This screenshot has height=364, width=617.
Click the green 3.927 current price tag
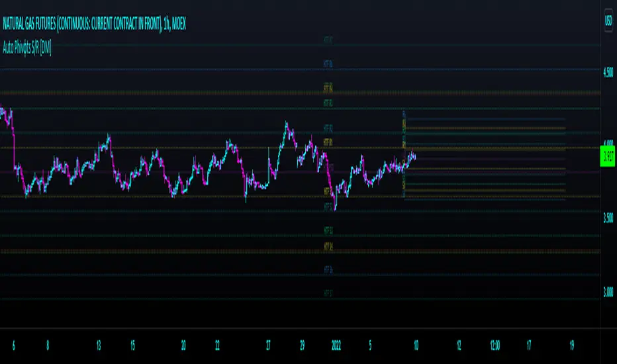click(x=608, y=156)
